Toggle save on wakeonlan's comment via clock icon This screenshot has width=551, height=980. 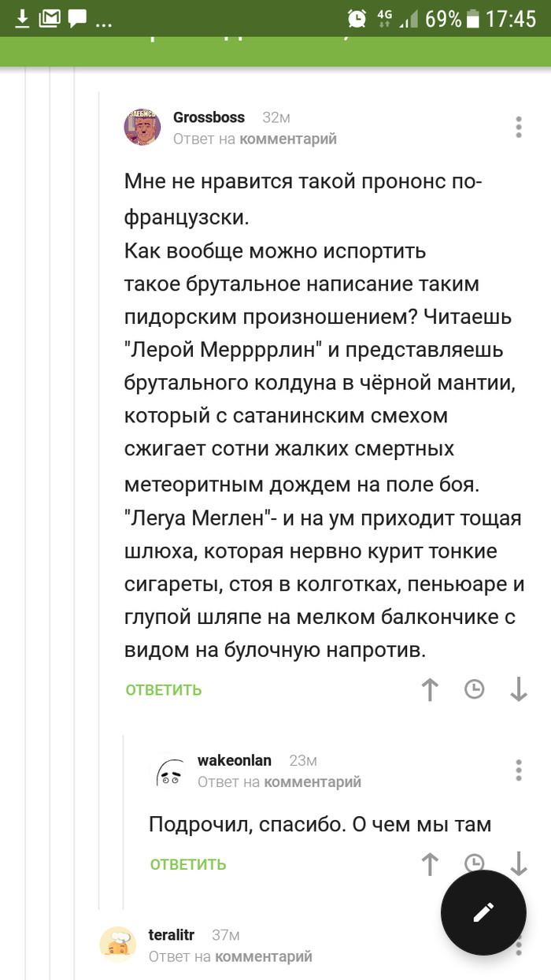click(475, 864)
